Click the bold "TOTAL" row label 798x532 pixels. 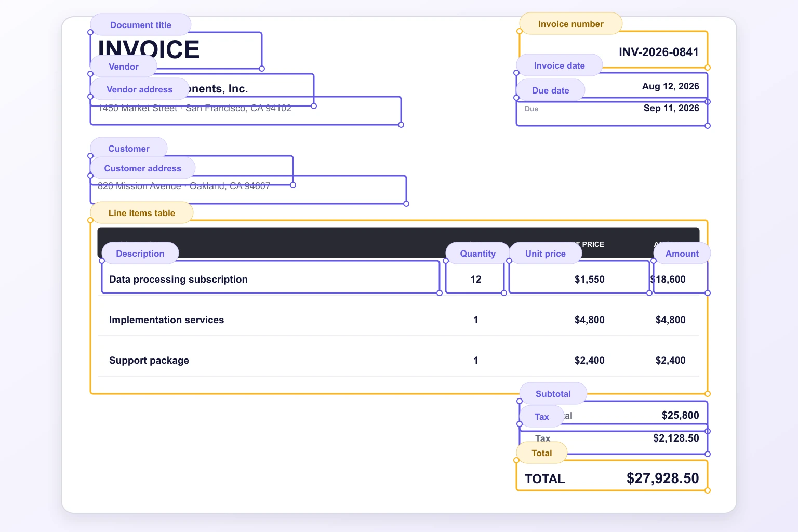click(545, 479)
